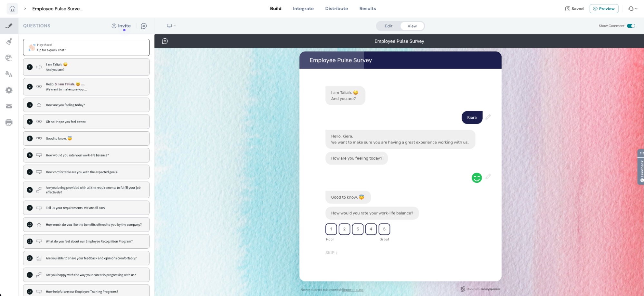Open the globe language settings panel
This screenshot has width=644, height=296.
(9, 58)
